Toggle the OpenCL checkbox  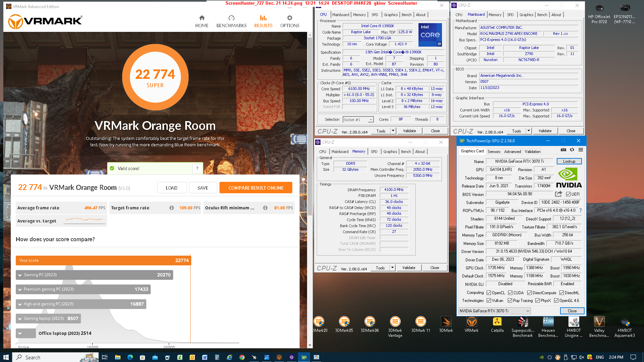point(489,293)
